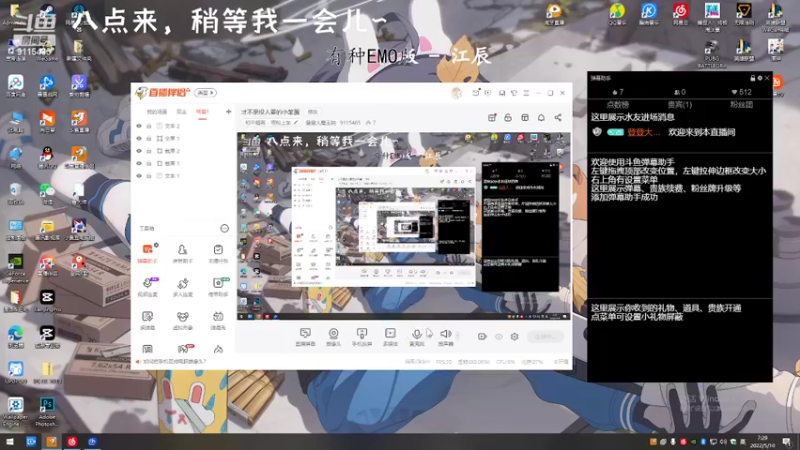Click the small pill button beside room title
The image size is (800, 450).
click(312, 112)
